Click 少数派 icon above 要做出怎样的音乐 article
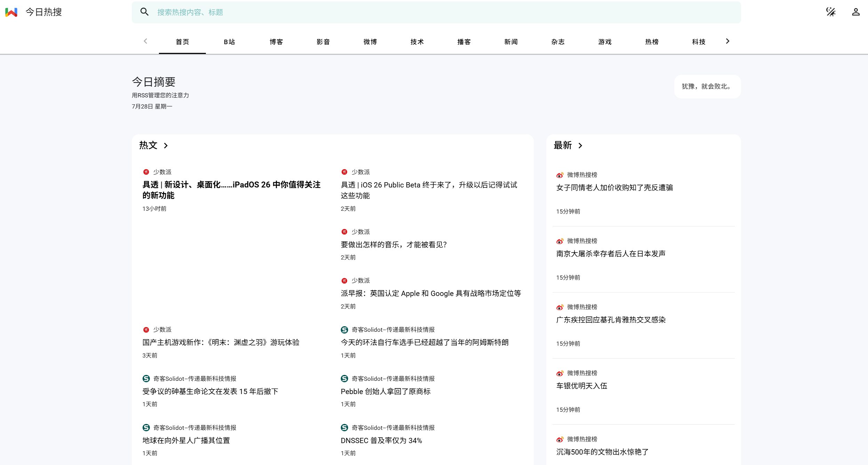 coord(344,232)
